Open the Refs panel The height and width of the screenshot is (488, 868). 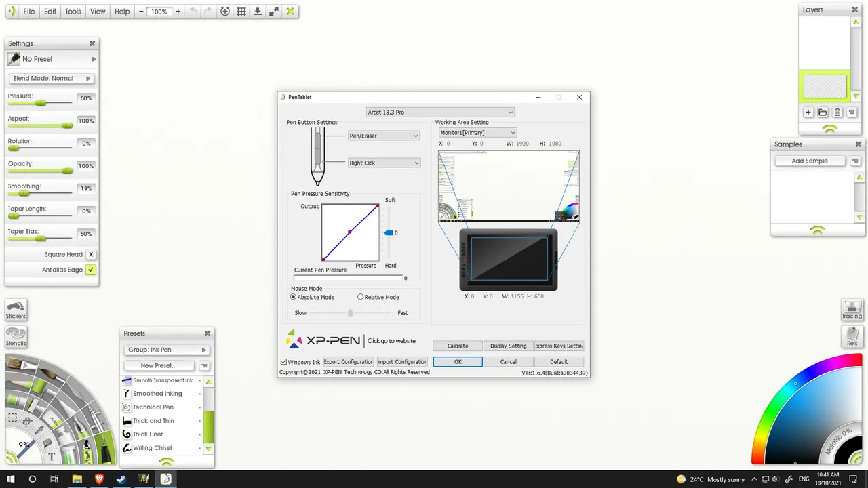pos(852,337)
